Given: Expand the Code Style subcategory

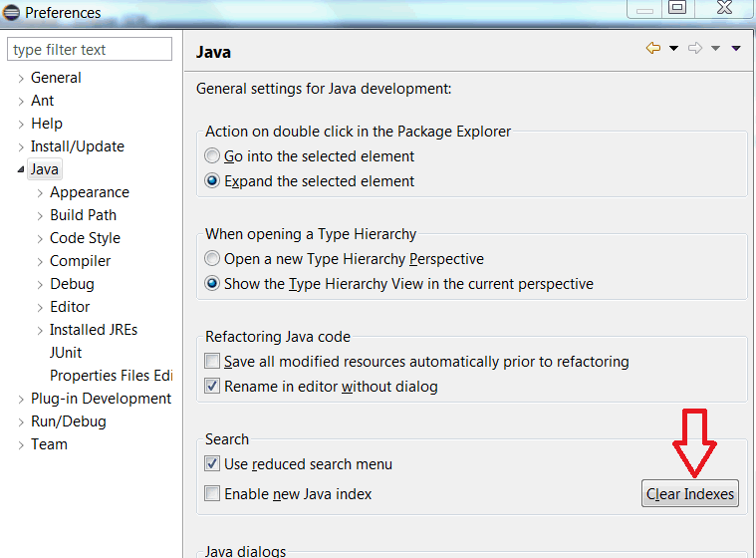Looking at the screenshot, I should pos(40,238).
